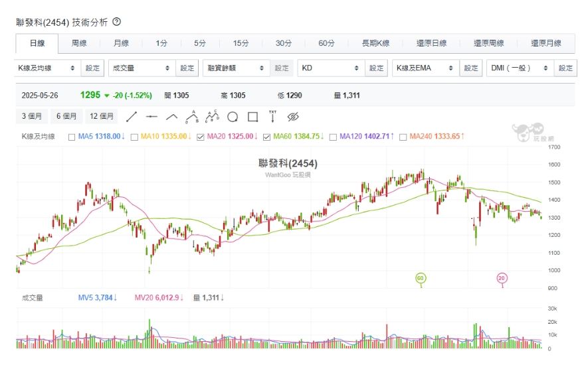
Task: Select the rectangle drawing tool
Action: point(252,117)
